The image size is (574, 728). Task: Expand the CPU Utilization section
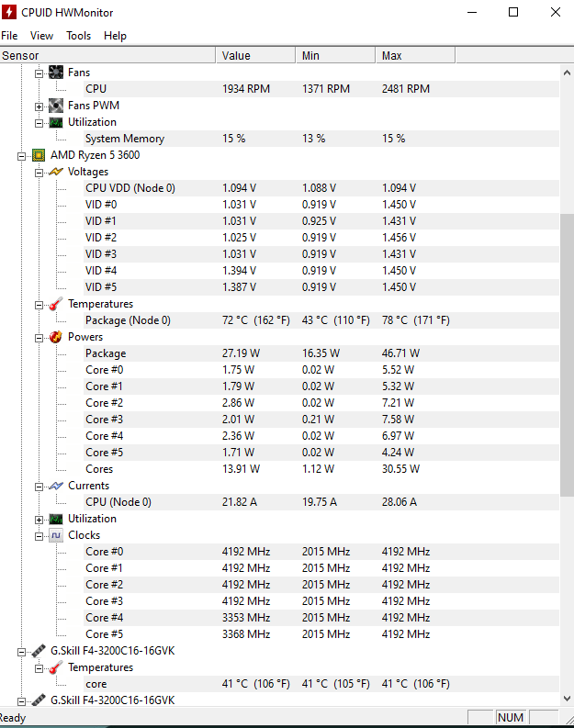pyautogui.click(x=39, y=520)
